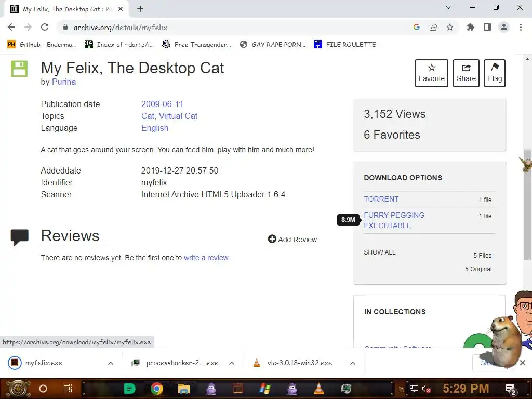The width and height of the screenshot is (532, 399).
Task: Click the browser forward arrow
Action: (28, 27)
